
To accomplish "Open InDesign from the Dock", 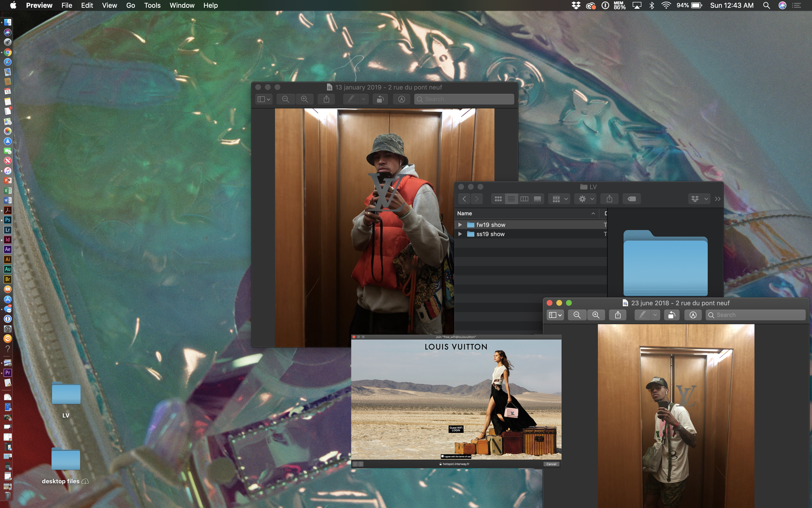I will [x=8, y=239].
